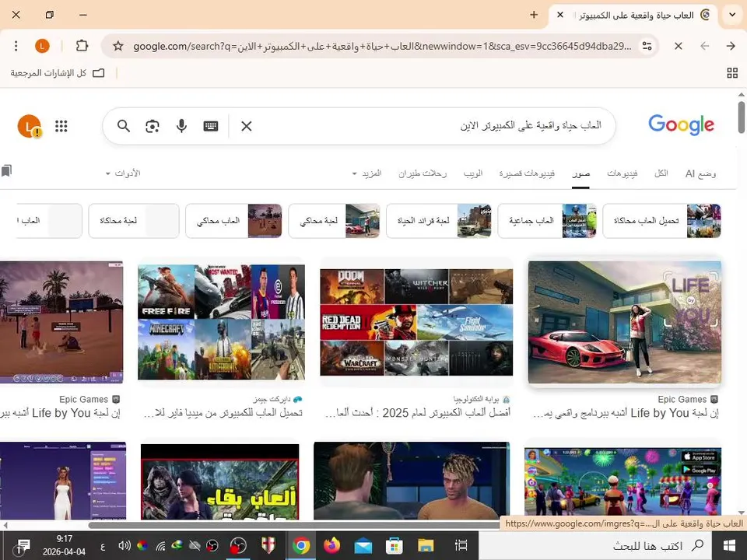This screenshot has width=747, height=560.
Task: Open the two men conversation game image
Action: pyautogui.click(x=412, y=481)
